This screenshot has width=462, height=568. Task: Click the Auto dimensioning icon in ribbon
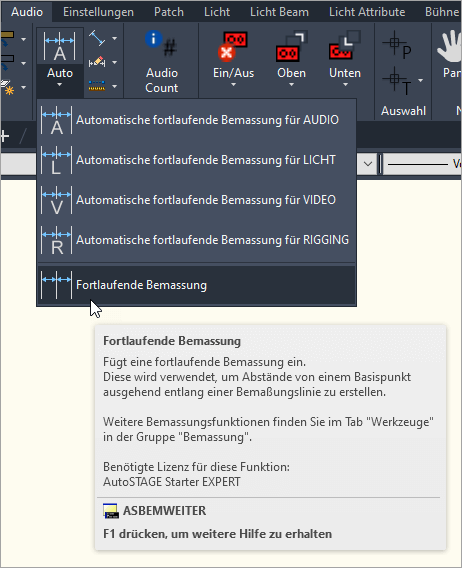[x=59, y=47]
